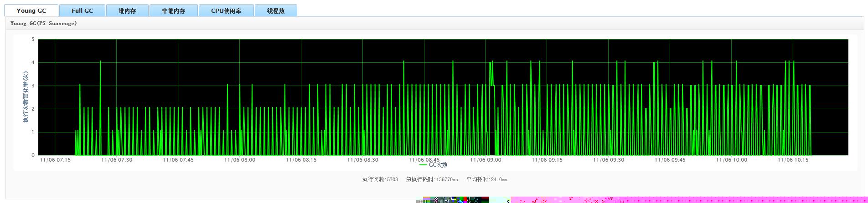Open the 非堆内存 tab
The height and width of the screenshot is (203, 868).
(173, 10)
